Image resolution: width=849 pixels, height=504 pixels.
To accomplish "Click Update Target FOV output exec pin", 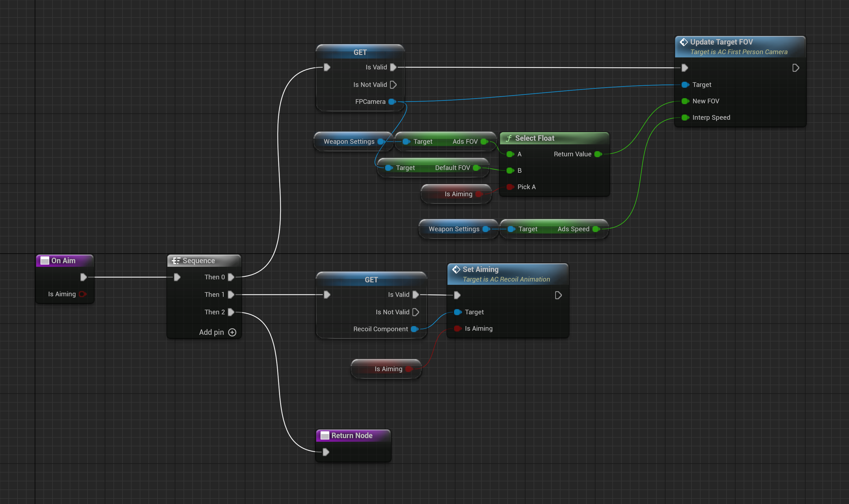I will [x=796, y=68].
